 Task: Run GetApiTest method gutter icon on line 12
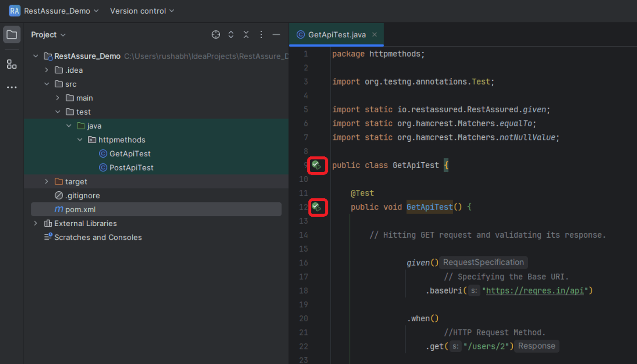tap(317, 207)
